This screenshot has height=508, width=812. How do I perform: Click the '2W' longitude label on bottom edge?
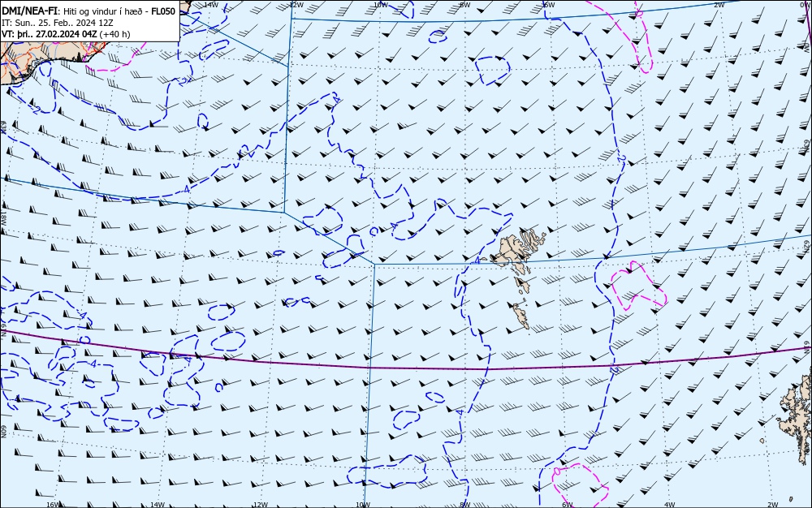point(773,505)
